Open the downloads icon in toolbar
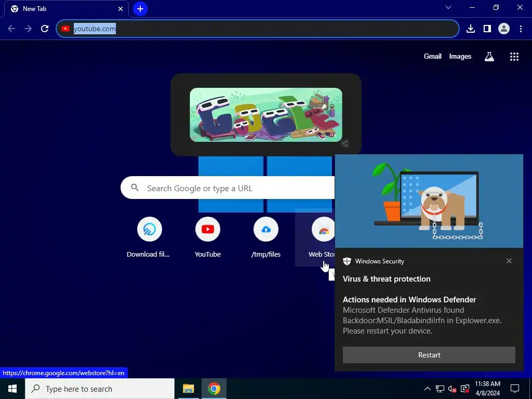Viewport: 532px width, 399px height. tap(471, 29)
